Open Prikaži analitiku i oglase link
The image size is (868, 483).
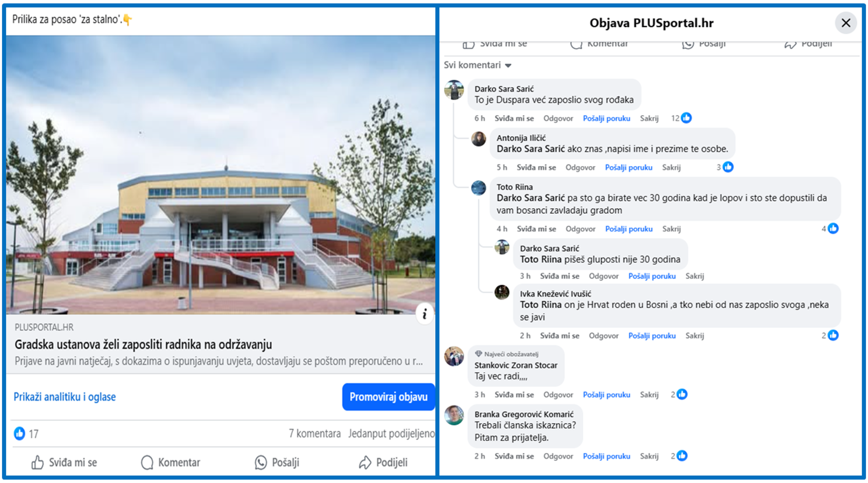64,397
